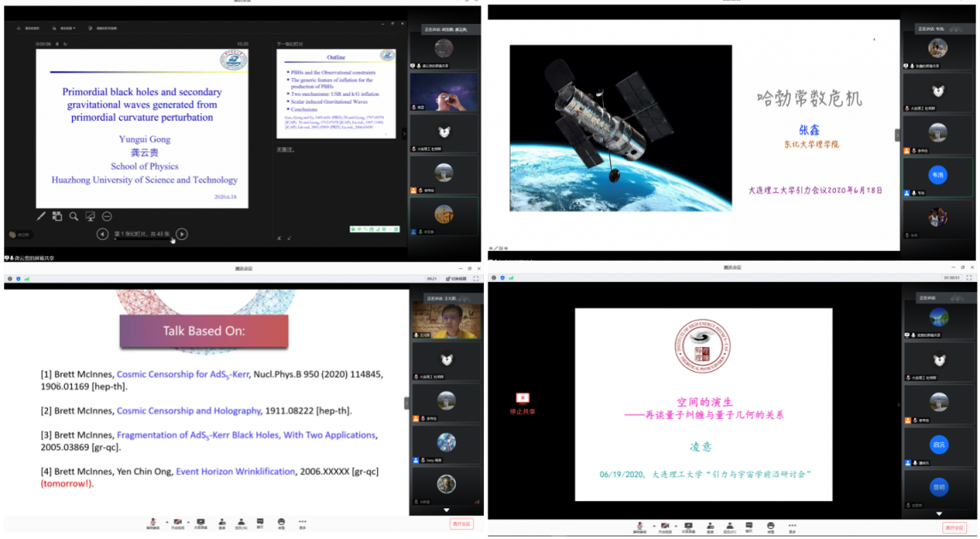The height and width of the screenshot is (539, 980).
Task: Expand participant list down arrow, bottom-right window
Action: coord(939,513)
